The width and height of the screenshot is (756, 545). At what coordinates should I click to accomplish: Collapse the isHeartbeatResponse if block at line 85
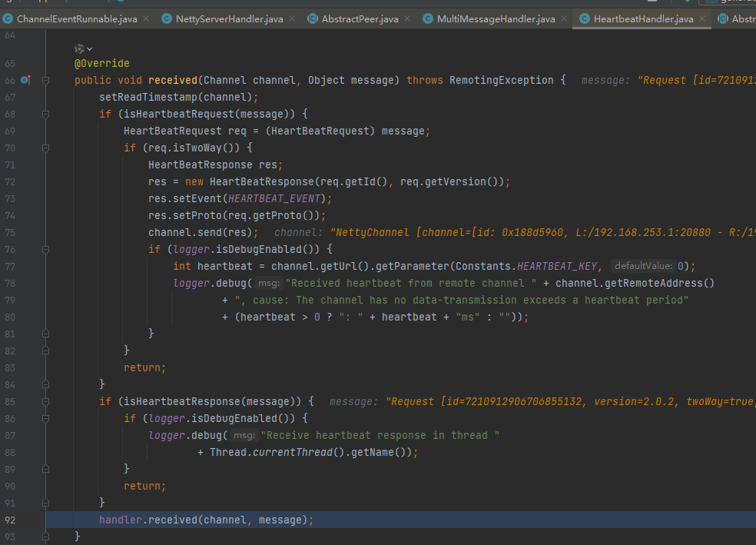pos(45,401)
